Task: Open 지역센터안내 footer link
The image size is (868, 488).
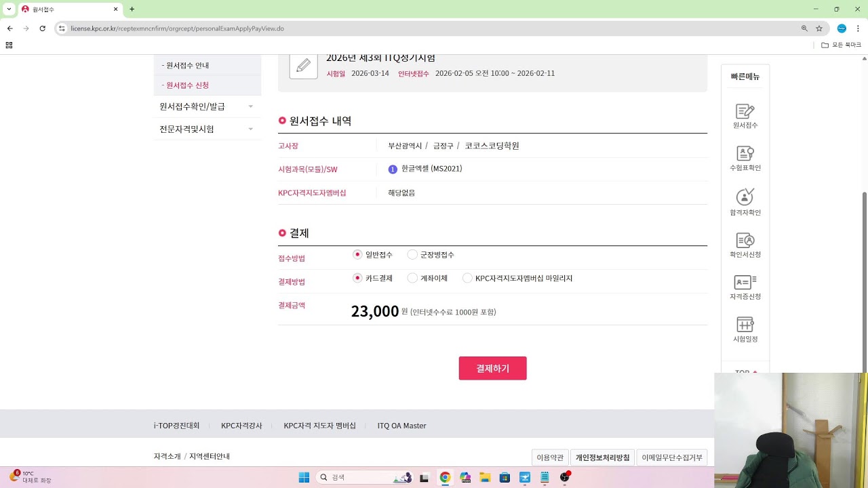Action: pyautogui.click(x=210, y=456)
